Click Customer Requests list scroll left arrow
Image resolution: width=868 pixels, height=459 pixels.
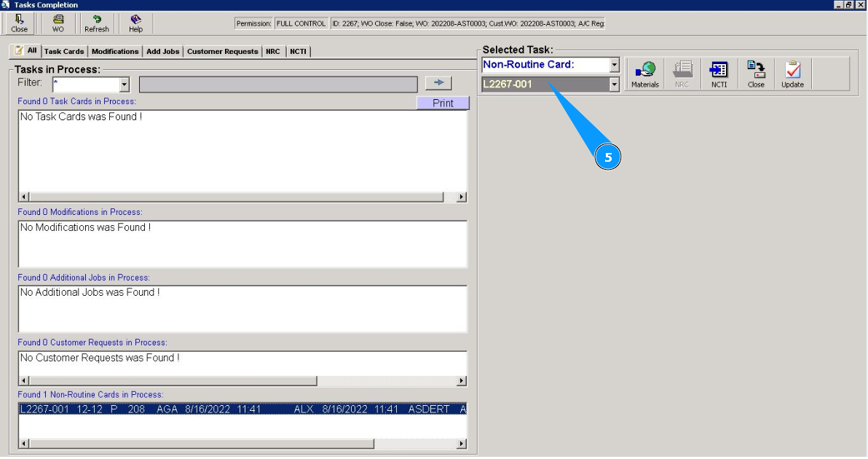tap(24, 381)
